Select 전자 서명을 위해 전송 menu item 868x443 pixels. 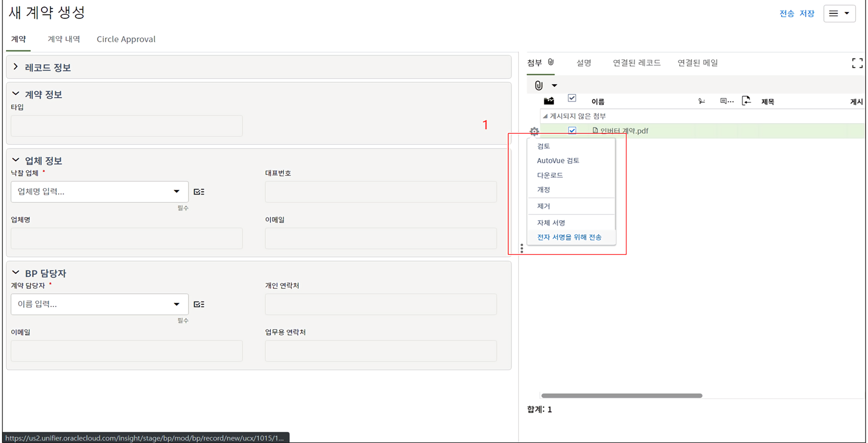569,237
